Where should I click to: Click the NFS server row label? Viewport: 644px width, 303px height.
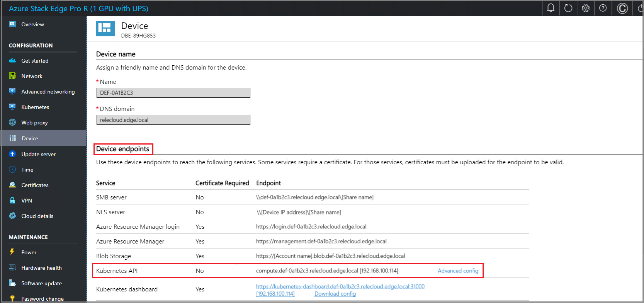[x=110, y=212]
